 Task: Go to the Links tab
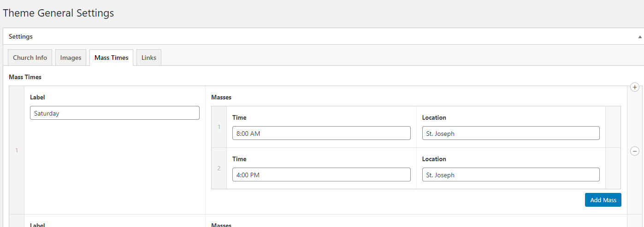[x=149, y=58]
